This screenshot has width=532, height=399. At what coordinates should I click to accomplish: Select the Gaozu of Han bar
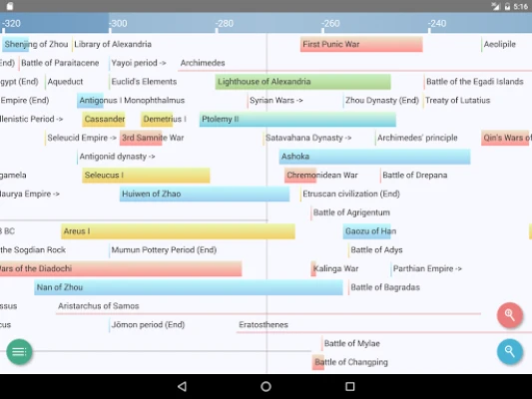(x=369, y=231)
